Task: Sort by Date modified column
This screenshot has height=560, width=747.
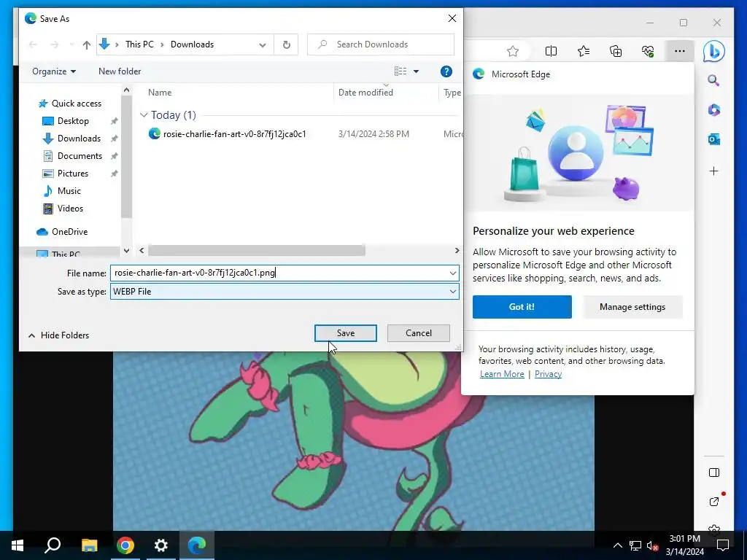Action: coord(365,93)
